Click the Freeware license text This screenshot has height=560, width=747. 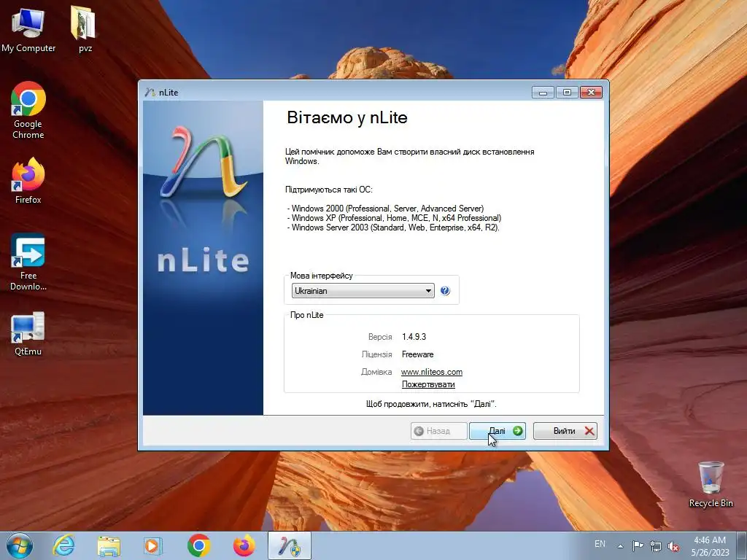point(418,354)
